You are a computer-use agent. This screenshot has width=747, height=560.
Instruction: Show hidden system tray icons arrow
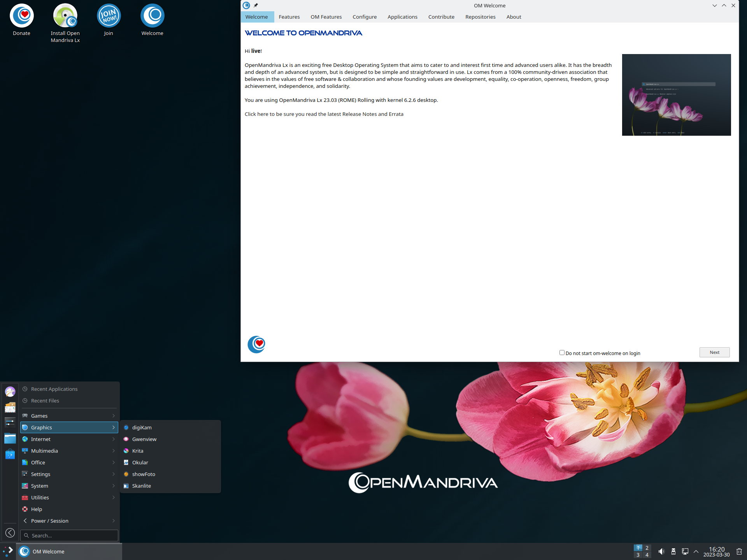click(696, 551)
